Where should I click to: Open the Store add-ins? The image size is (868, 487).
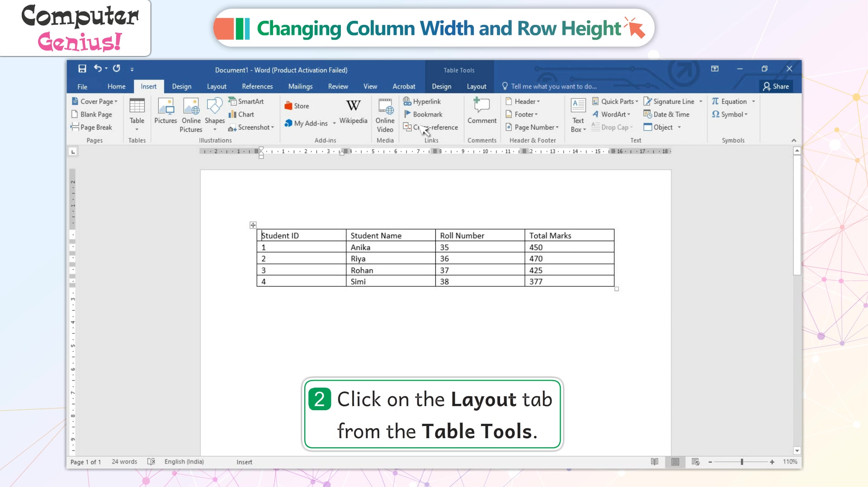297,106
